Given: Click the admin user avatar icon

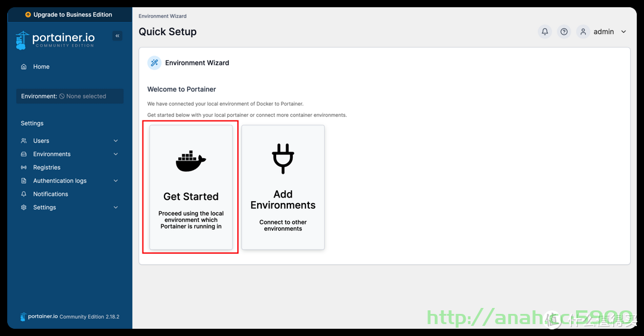Looking at the screenshot, I should tap(583, 32).
